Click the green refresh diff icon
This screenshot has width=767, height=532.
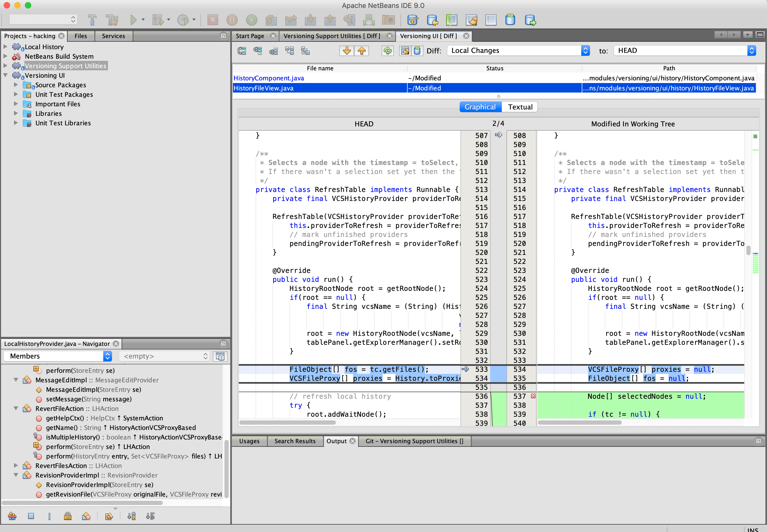387,51
